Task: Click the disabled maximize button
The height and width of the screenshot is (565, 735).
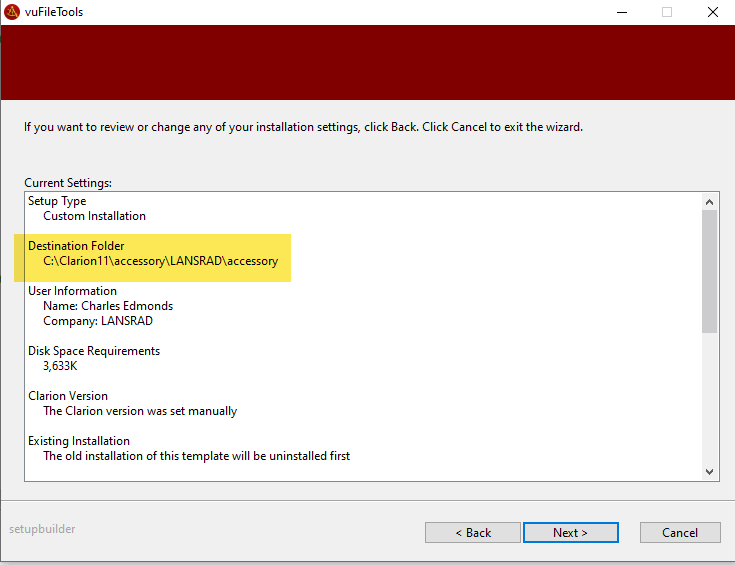Action: coord(666,12)
